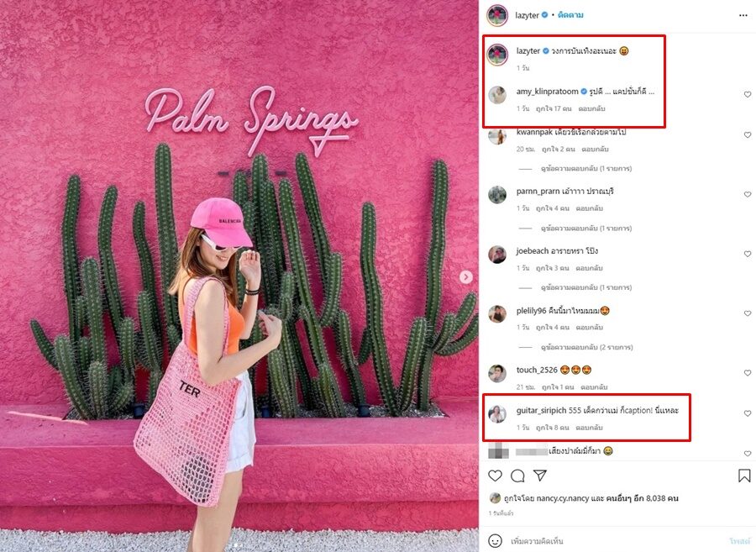Click the follow link next to lazyter
Image resolution: width=756 pixels, height=552 pixels.
pos(570,15)
